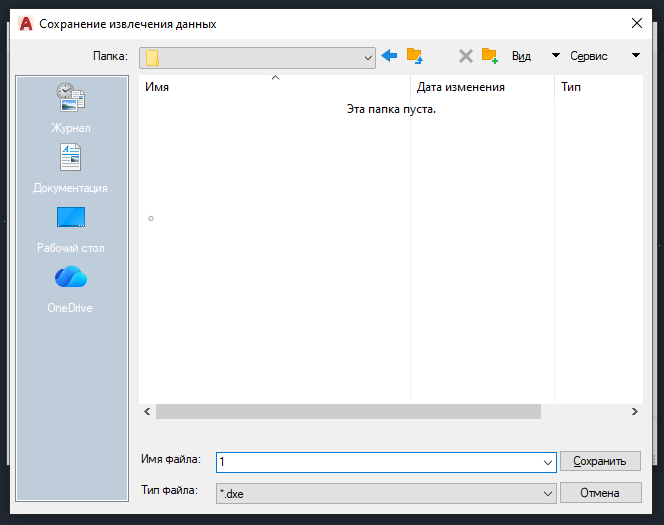The image size is (664, 525).
Task: Expand the Папка folder dropdown
Action: click(x=368, y=58)
